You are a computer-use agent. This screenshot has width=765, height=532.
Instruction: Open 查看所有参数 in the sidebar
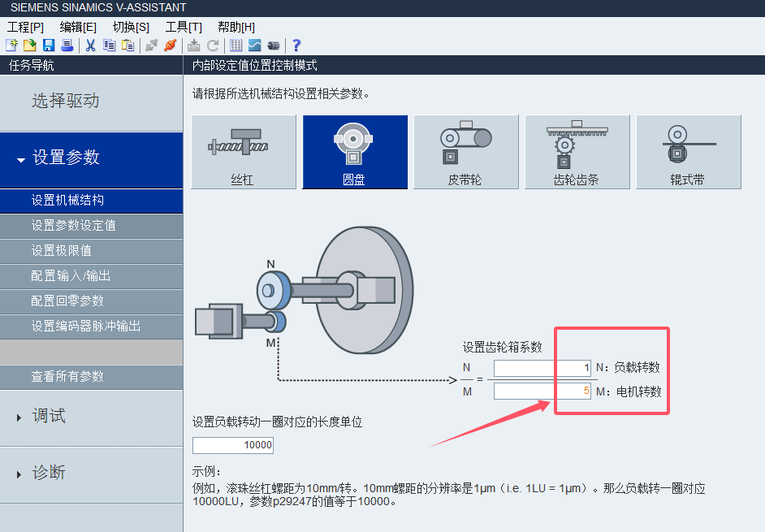pos(67,376)
